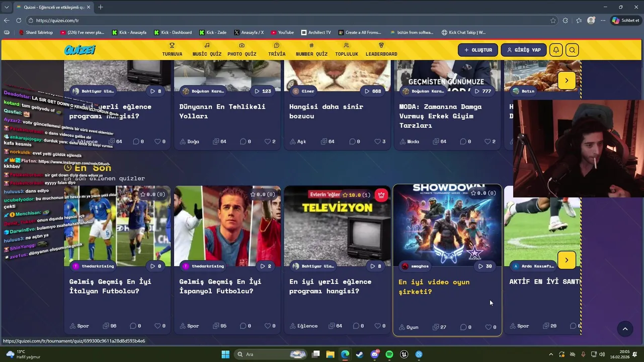The height and width of the screenshot is (362, 644).
Task: Click the Oyun category tag
Action: click(x=409, y=327)
